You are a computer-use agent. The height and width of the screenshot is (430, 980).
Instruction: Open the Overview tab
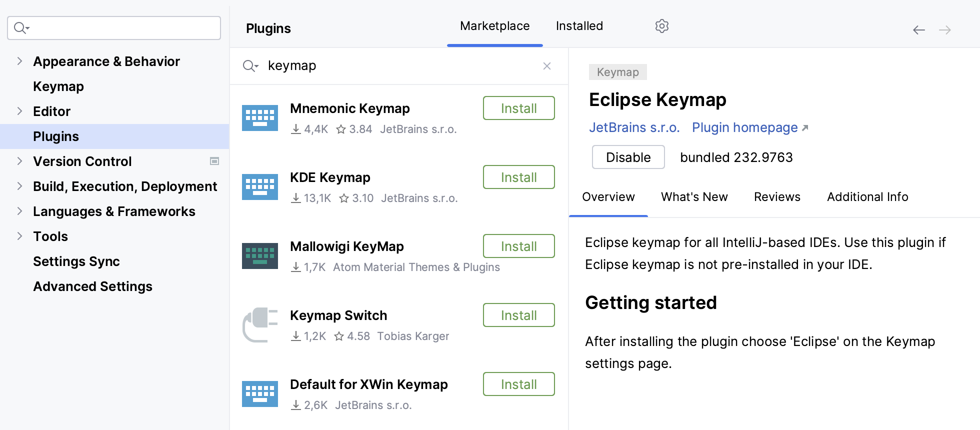(x=608, y=197)
